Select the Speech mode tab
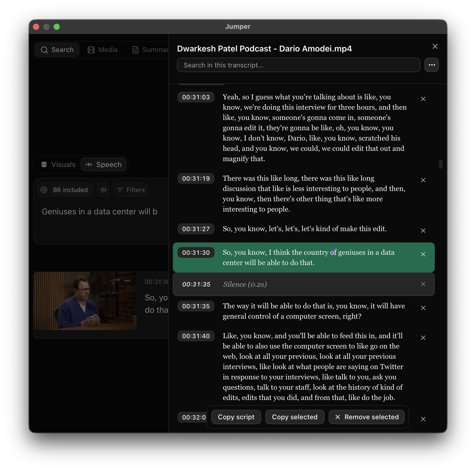Viewport: 476px width, 471px height. tap(104, 164)
